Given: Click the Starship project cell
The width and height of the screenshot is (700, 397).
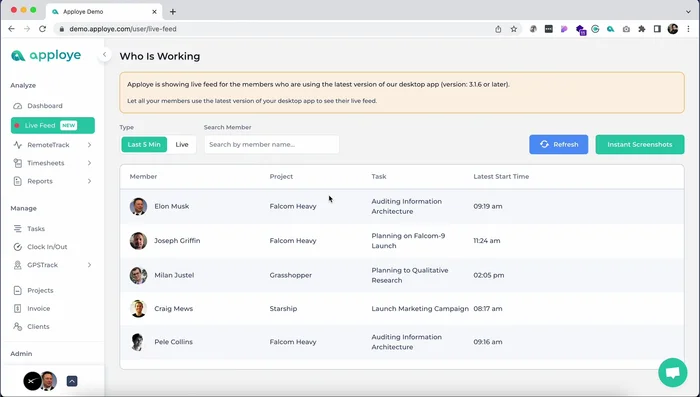Looking at the screenshot, I should pyautogui.click(x=283, y=309).
